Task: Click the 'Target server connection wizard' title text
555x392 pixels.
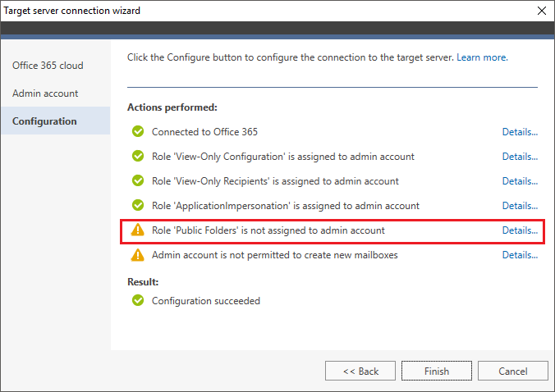Action: 72,11
